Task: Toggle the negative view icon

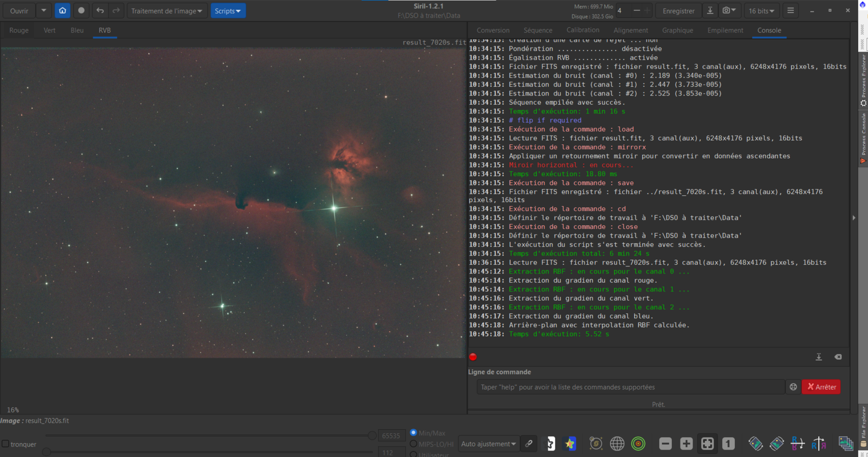Action: point(551,444)
